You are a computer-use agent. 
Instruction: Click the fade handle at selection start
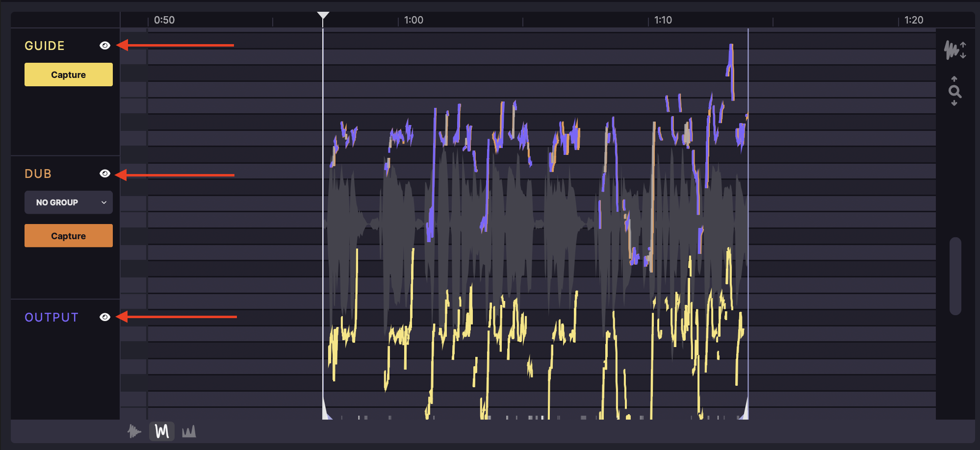[326, 412]
